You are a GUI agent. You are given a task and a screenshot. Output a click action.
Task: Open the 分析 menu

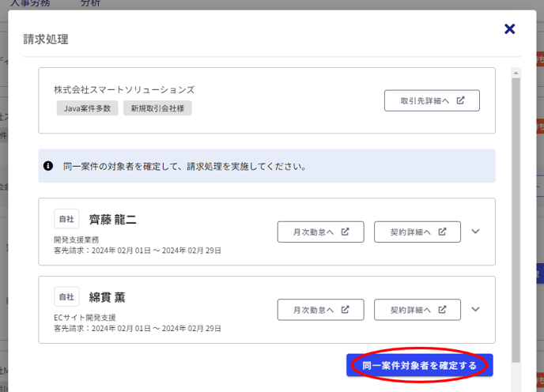point(91,4)
